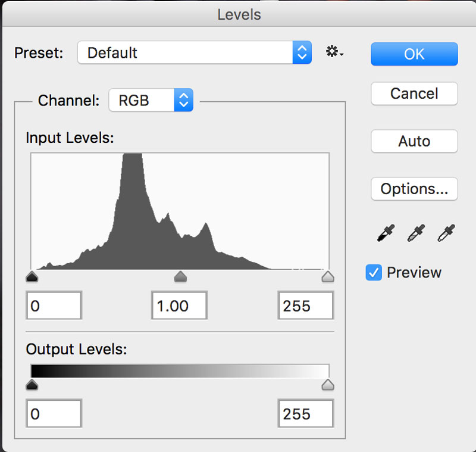Focus the input highlights field showing 255
476x452 pixels.
tap(306, 306)
